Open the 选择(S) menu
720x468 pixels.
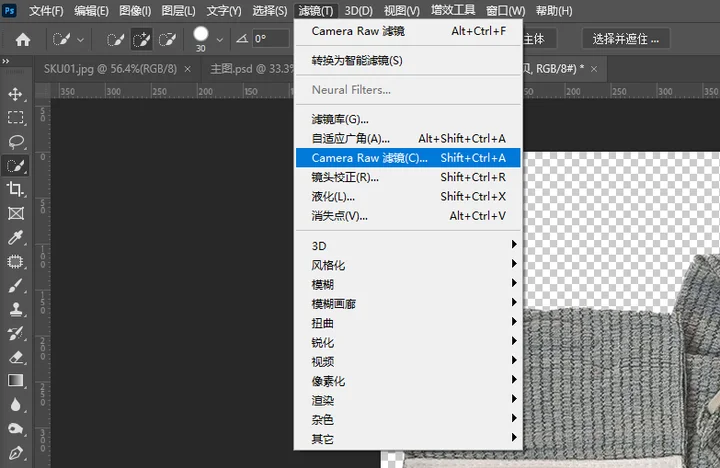[x=270, y=11]
